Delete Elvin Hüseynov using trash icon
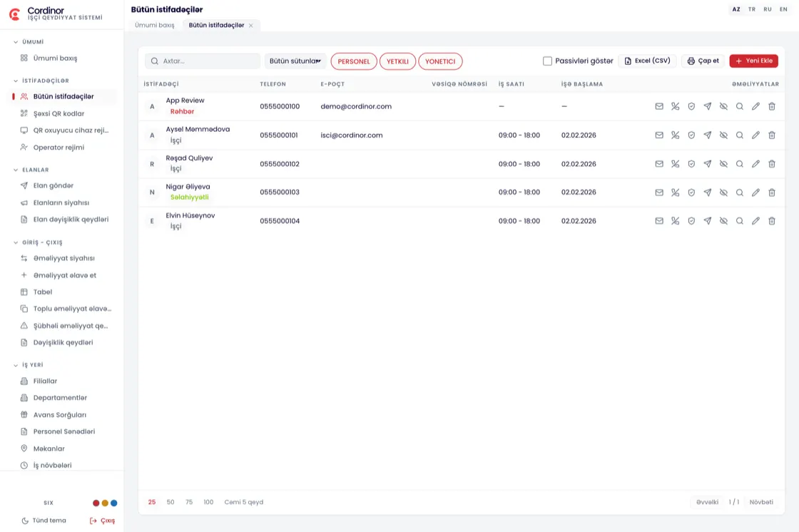 click(x=771, y=220)
